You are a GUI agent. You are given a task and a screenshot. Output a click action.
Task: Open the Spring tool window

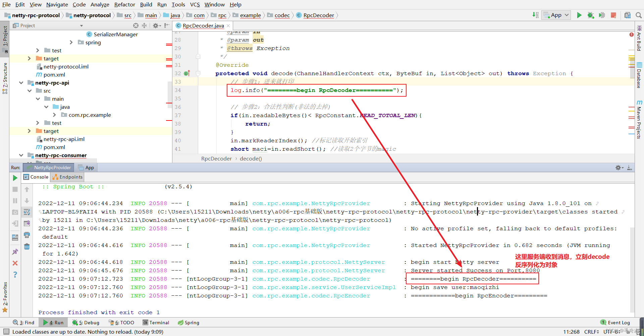tap(189, 323)
